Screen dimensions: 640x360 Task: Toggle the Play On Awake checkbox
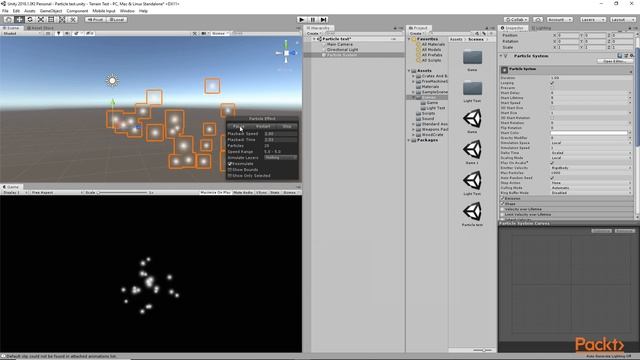(x=552, y=163)
